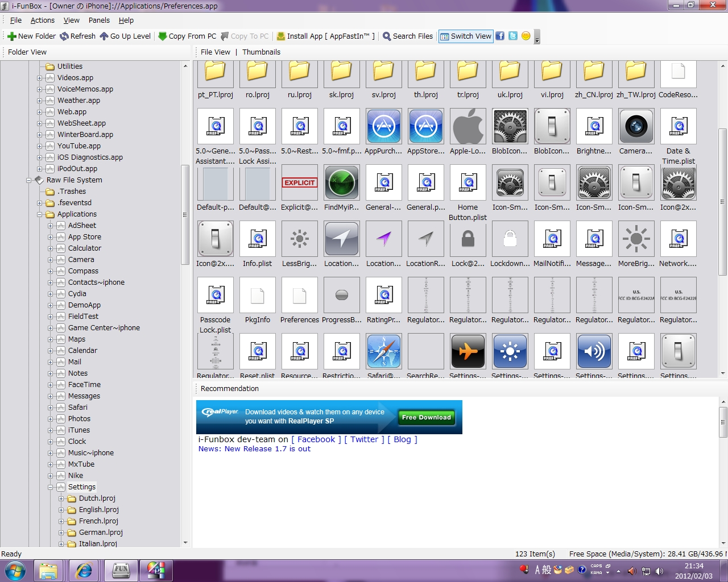Toggle Switch View button

pos(465,36)
